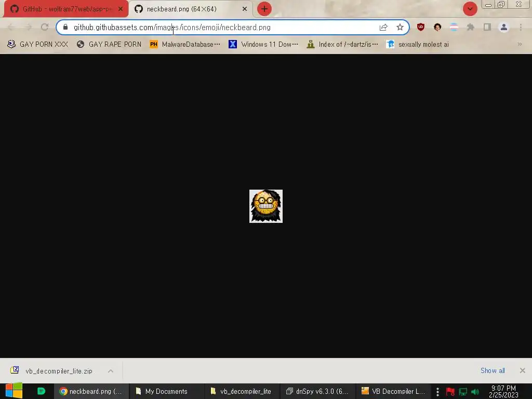Open the user profile icon
532x399 pixels.
pos(504,27)
